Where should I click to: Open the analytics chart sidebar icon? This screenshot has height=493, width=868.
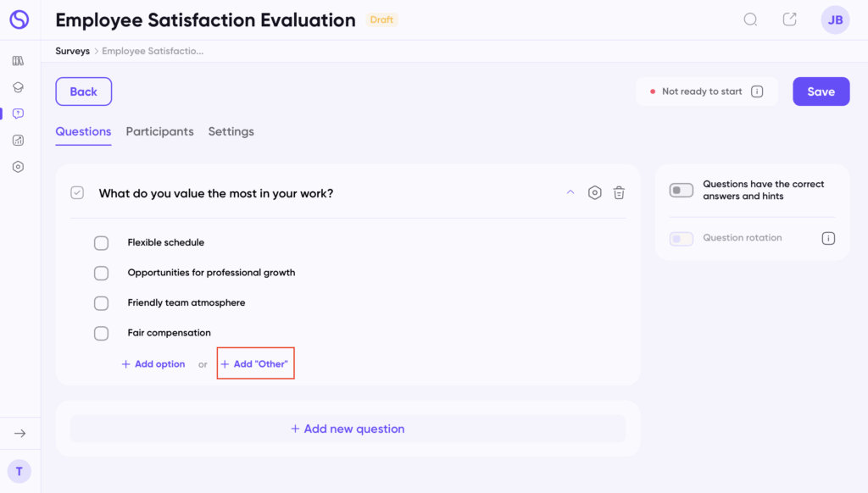(18, 141)
